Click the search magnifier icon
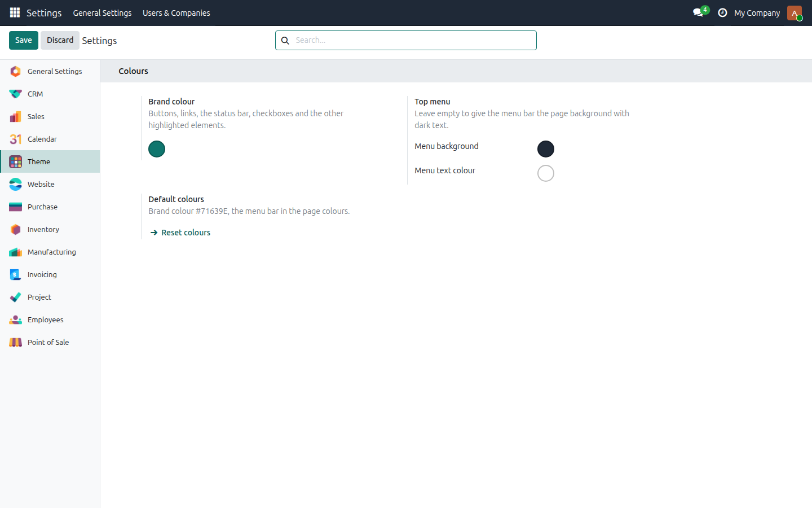 point(285,40)
